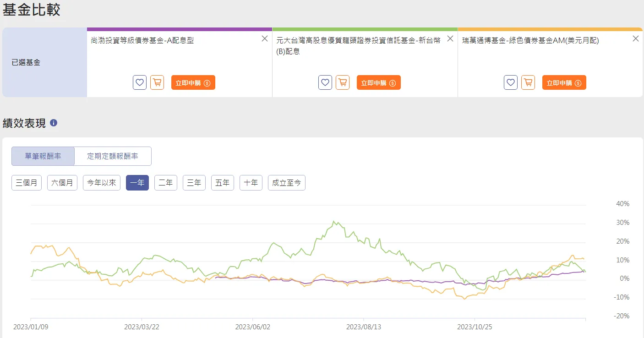Remove 尚渤投資等級債券基金 from comparison

click(x=265, y=38)
